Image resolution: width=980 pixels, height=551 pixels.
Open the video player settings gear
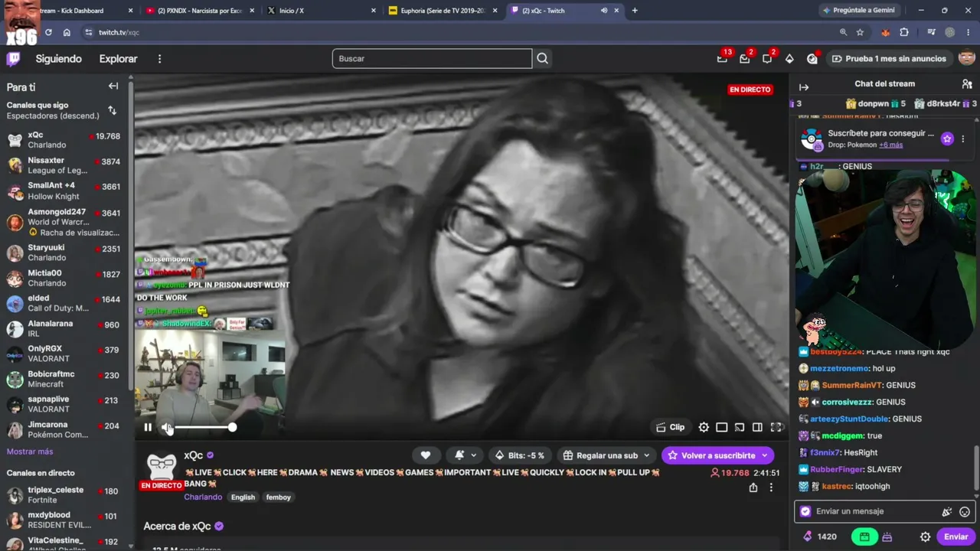(x=704, y=427)
